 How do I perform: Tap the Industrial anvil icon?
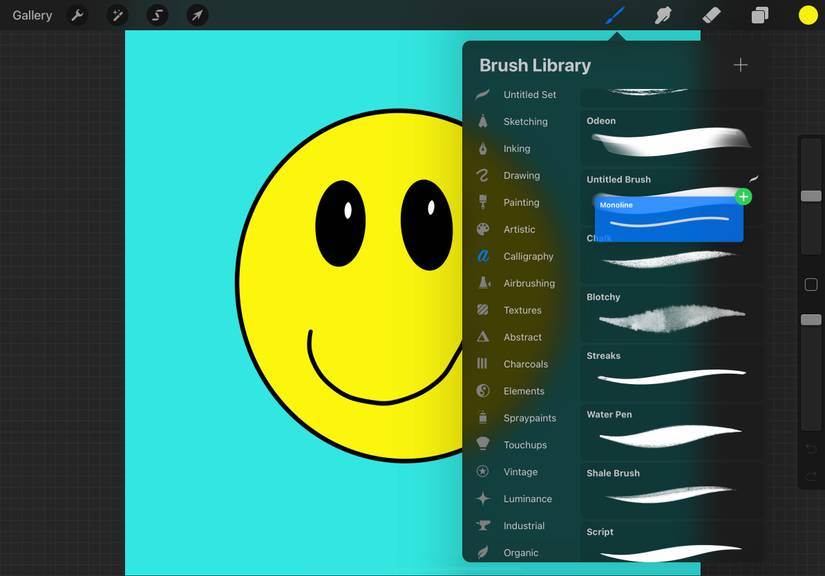(482, 525)
